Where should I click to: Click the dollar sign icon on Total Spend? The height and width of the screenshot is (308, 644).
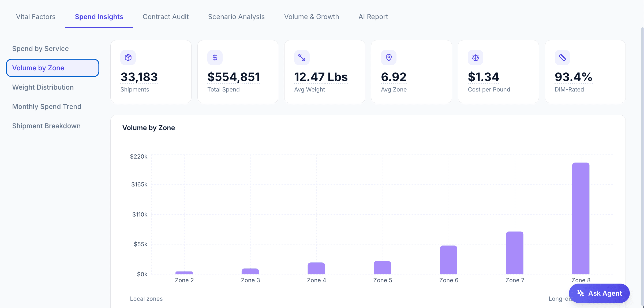point(215,57)
